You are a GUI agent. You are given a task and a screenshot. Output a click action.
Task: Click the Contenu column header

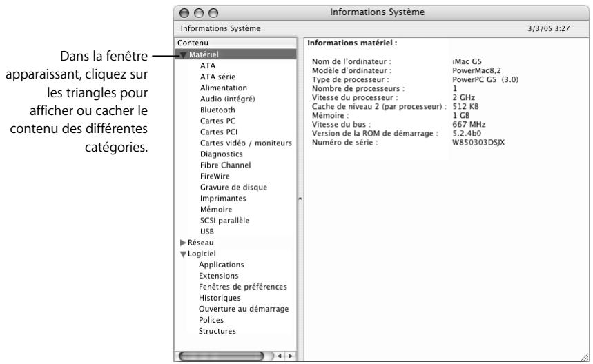(x=235, y=43)
